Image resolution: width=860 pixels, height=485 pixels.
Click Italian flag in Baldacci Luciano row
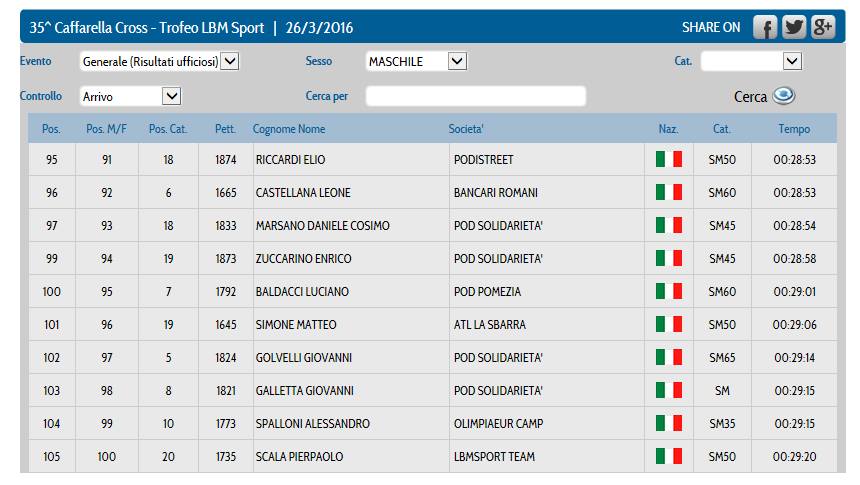668,292
